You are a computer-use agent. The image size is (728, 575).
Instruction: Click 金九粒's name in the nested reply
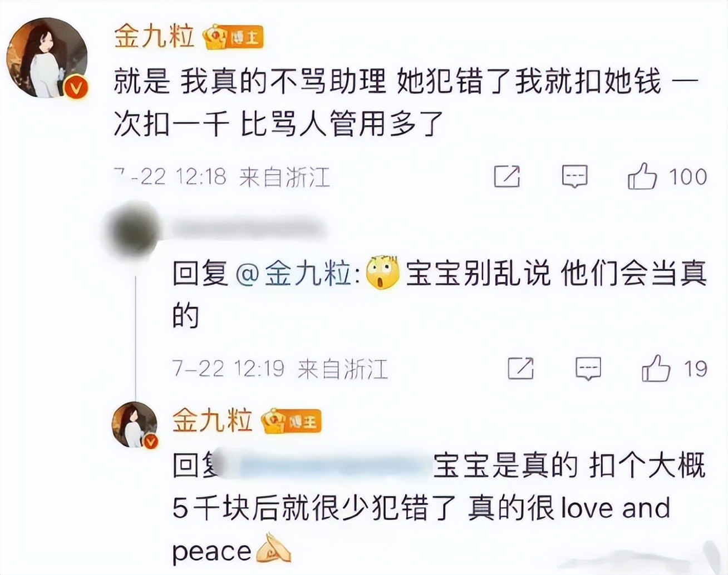(x=212, y=420)
